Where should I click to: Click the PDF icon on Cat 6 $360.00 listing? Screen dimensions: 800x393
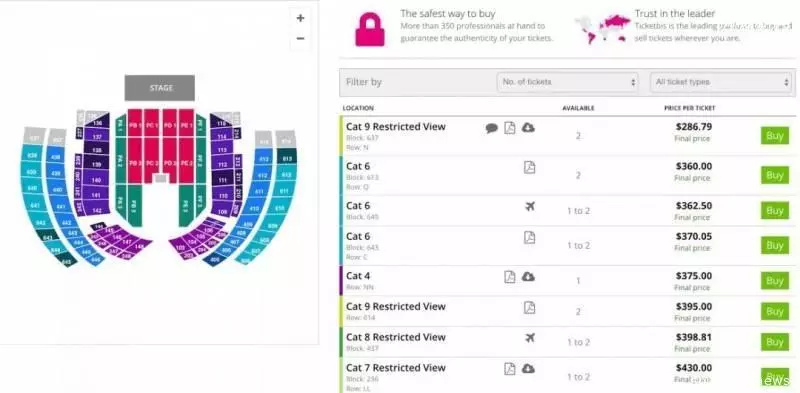coord(530,167)
